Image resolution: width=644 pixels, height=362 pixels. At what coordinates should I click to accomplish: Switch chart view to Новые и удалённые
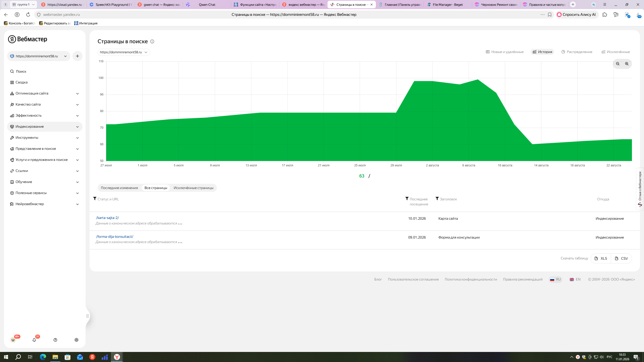505,52
